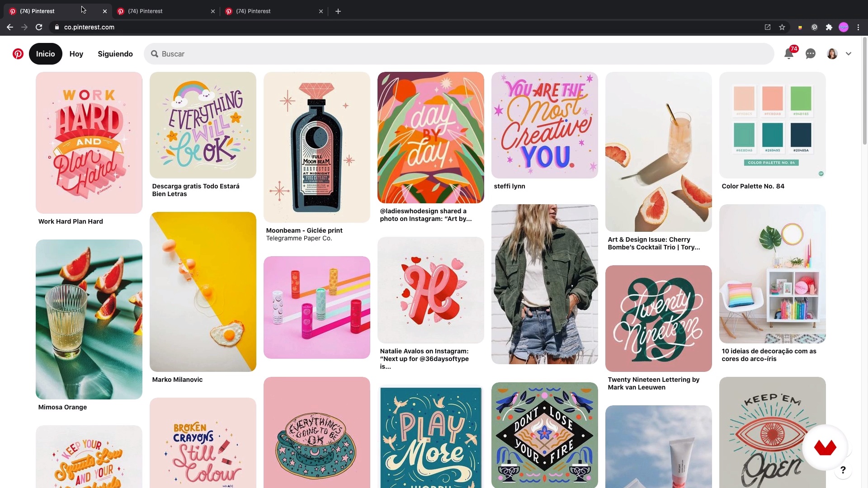This screenshot has width=868, height=488.
Task: Expand the account options chevron
Action: pyautogui.click(x=849, y=54)
